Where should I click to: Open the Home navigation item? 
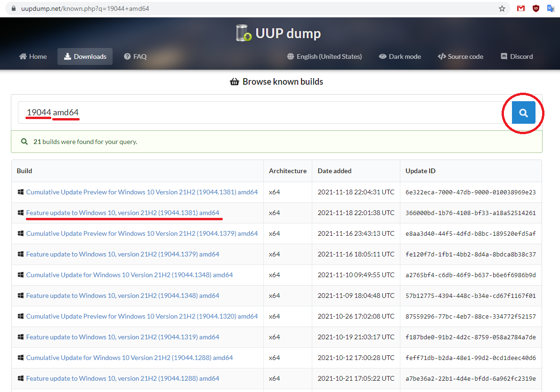(x=33, y=56)
